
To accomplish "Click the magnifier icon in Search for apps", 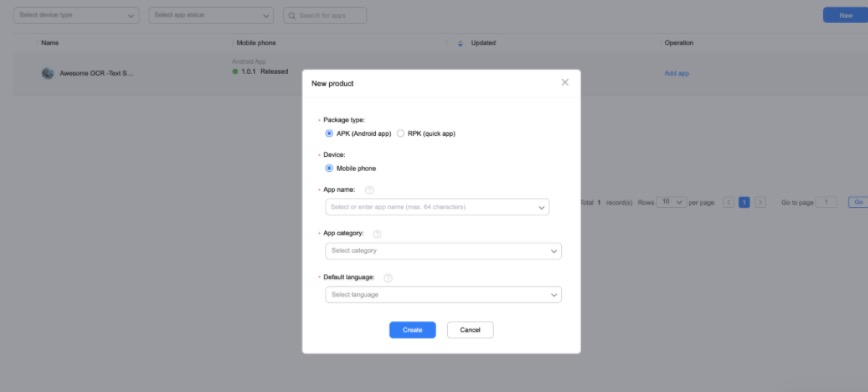I will 292,16.
